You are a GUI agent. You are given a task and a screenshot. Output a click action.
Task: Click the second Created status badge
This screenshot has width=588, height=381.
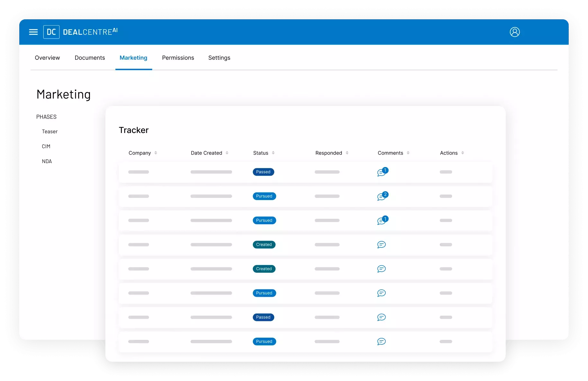pos(264,269)
